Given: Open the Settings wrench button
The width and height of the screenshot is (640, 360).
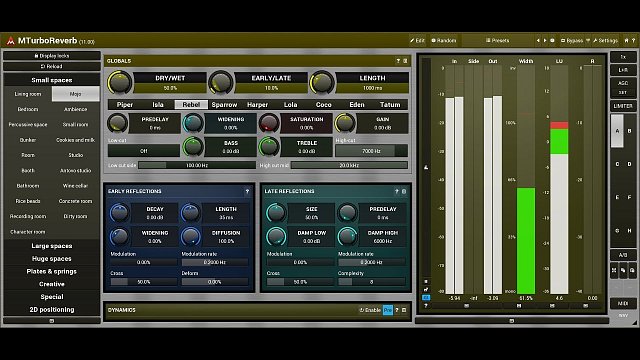Looking at the screenshot, I should tap(605, 40).
